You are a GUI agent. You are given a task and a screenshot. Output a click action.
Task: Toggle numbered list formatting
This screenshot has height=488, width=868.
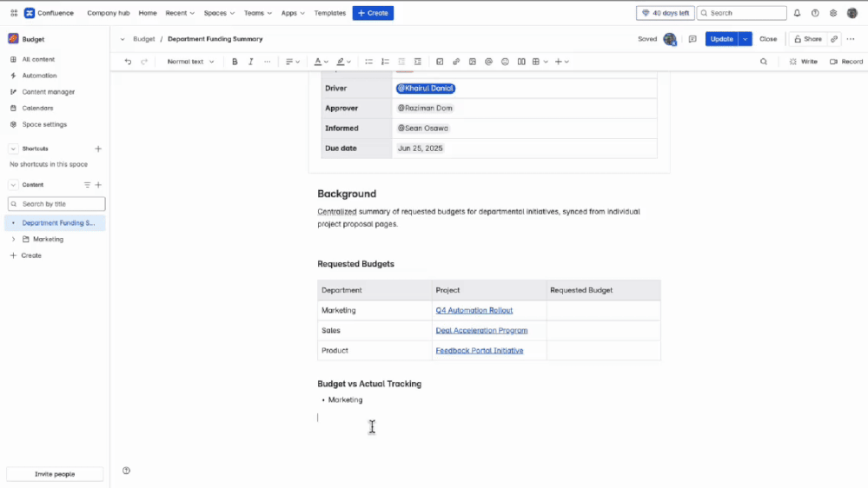point(385,62)
